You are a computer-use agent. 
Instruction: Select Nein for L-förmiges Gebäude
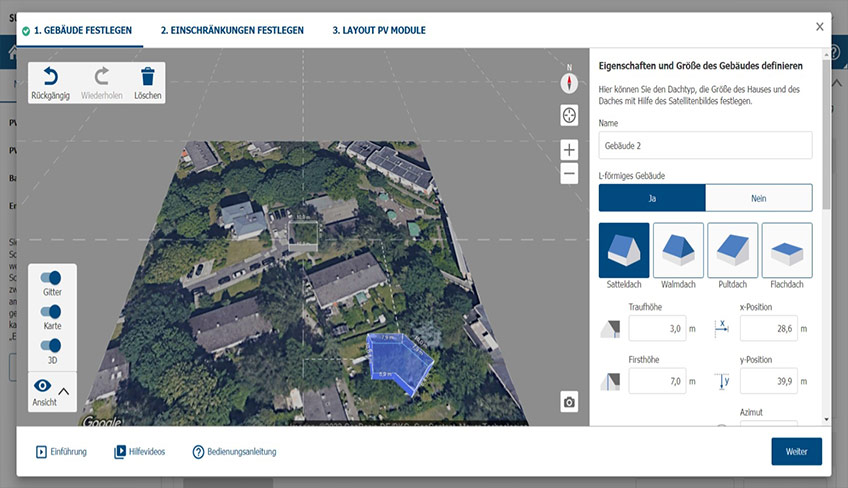click(759, 198)
